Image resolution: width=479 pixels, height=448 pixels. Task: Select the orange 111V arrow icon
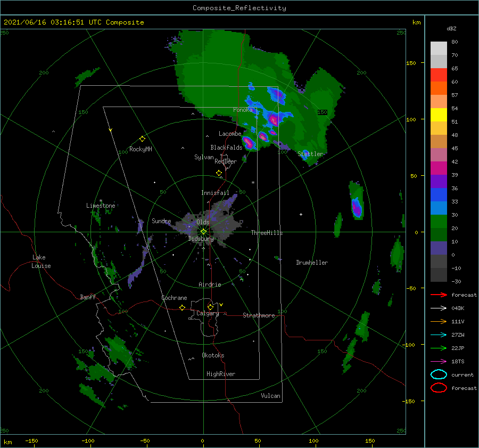(439, 321)
